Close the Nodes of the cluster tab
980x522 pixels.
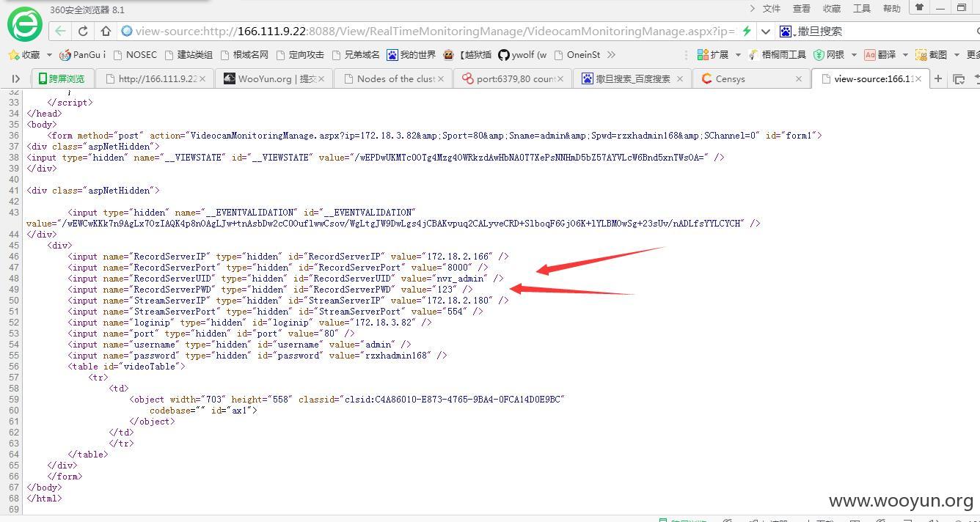[441, 78]
